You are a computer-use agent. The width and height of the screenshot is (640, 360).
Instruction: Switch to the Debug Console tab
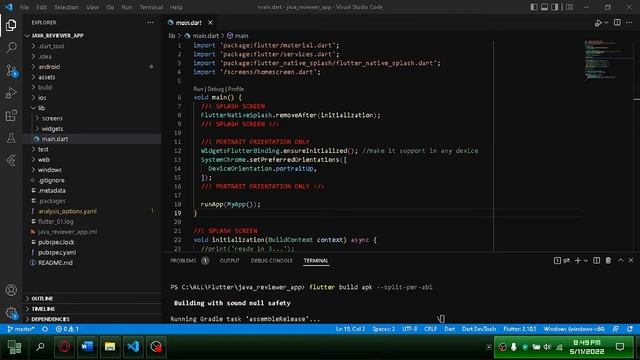click(x=271, y=260)
